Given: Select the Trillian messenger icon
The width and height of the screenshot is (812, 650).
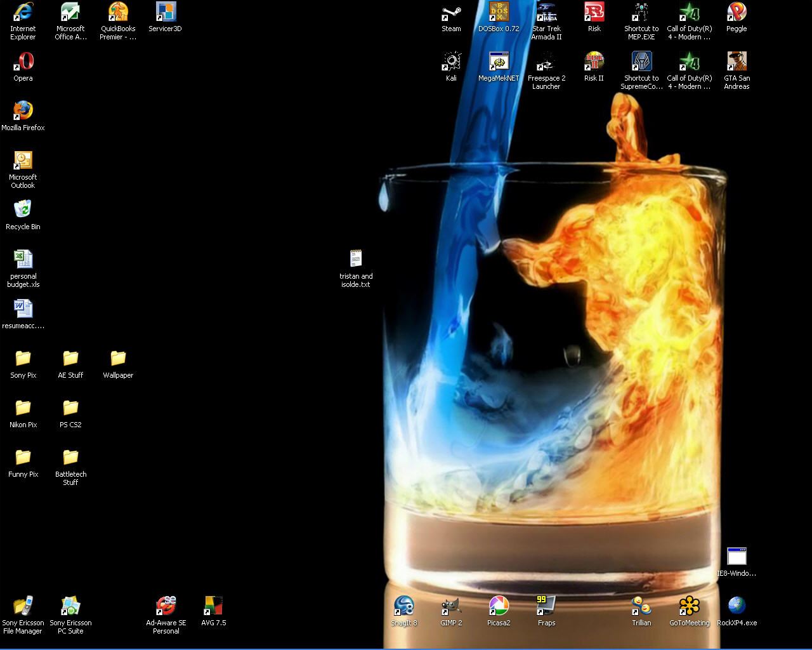Looking at the screenshot, I should [x=641, y=607].
